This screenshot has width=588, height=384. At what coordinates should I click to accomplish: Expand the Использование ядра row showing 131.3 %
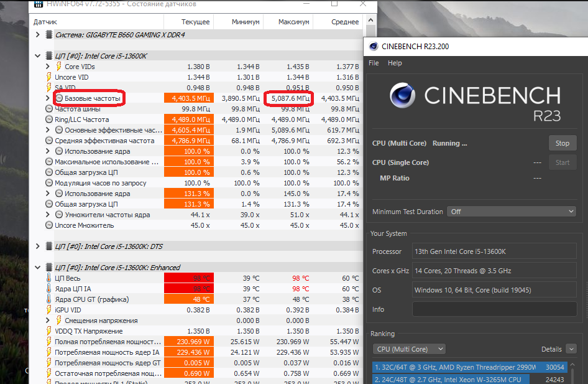[x=48, y=194]
